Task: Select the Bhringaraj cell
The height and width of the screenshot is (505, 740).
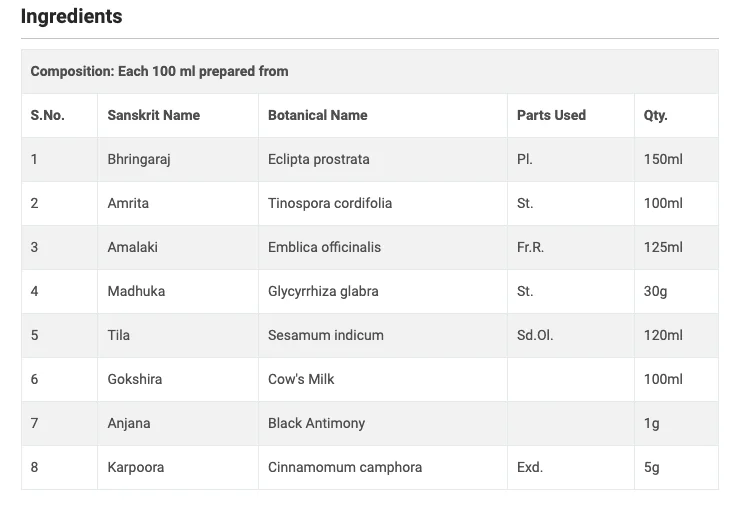Action: click(x=139, y=159)
